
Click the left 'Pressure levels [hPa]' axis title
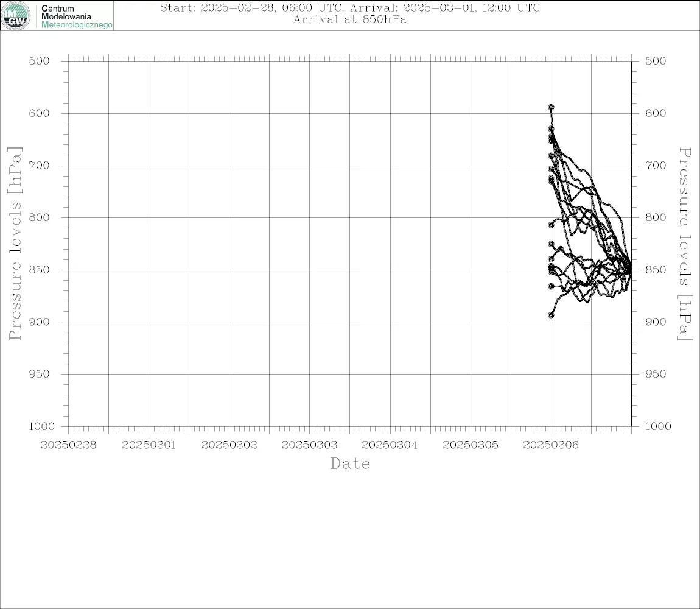click(x=15, y=244)
